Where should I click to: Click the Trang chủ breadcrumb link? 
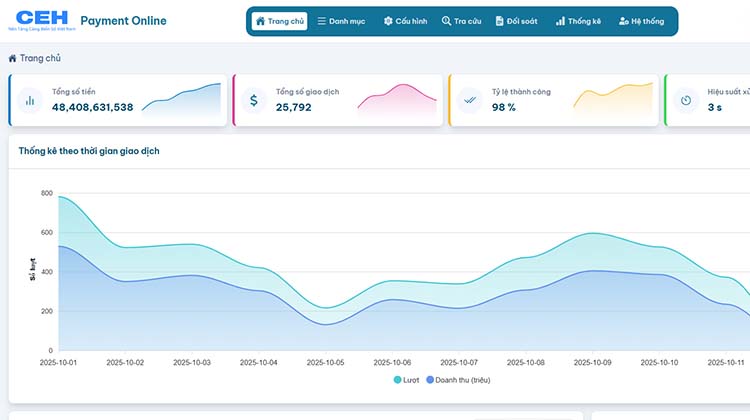pos(40,59)
